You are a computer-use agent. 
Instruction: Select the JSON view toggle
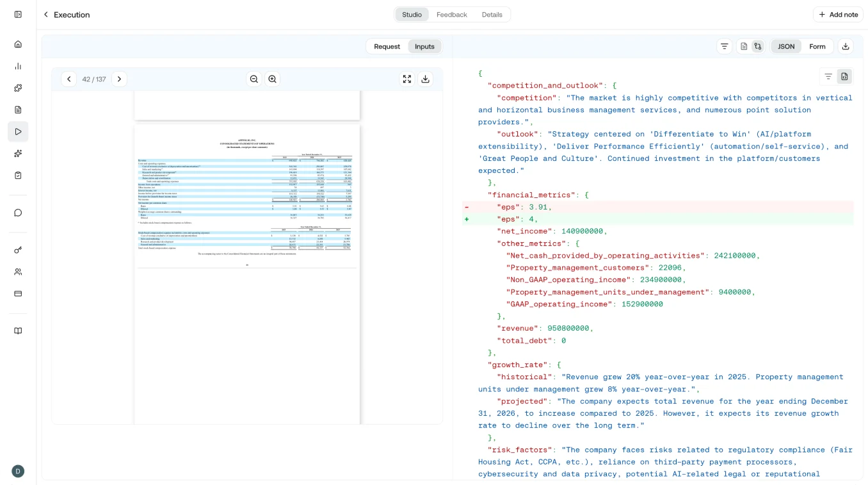786,46
